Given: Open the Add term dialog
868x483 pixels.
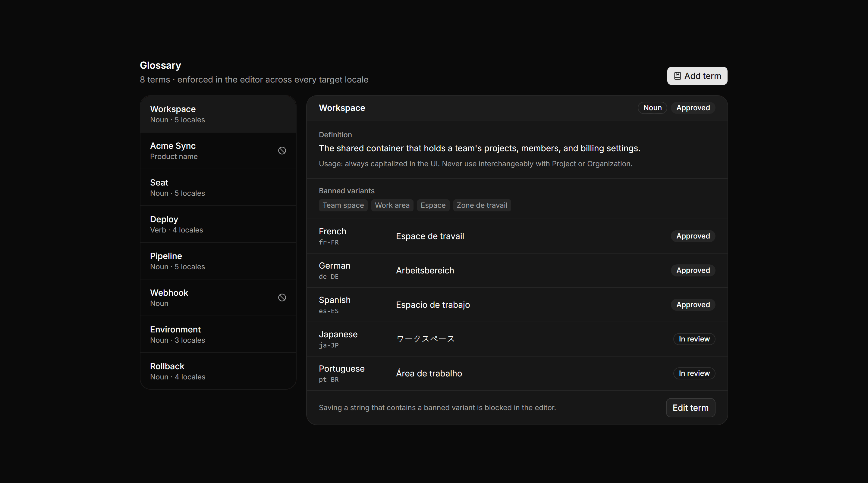Looking at the screenshot, I should (697, 76).
